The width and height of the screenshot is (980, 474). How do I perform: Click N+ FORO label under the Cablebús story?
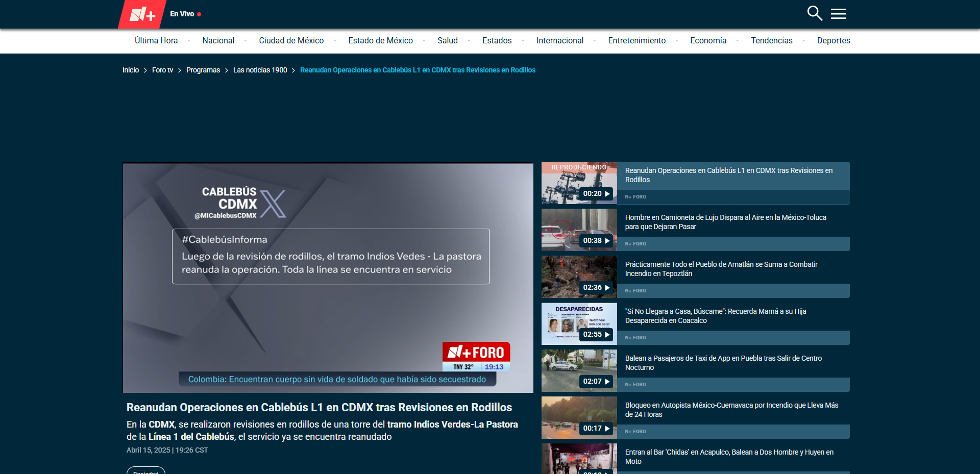pos(635,197)
